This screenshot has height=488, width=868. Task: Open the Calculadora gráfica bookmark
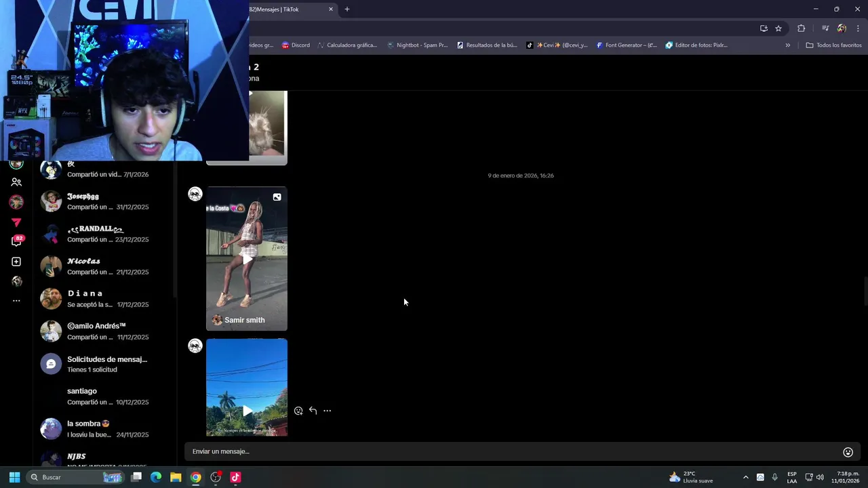click(347, 45)
